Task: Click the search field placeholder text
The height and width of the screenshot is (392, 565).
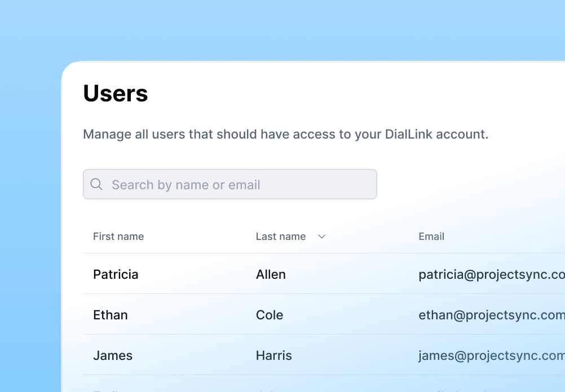Action: click(186, 185)
